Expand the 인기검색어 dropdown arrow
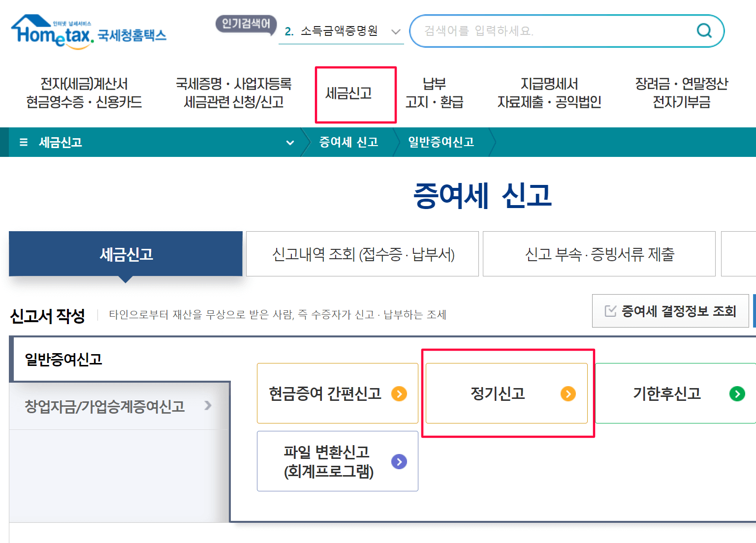 click(396, 32)
